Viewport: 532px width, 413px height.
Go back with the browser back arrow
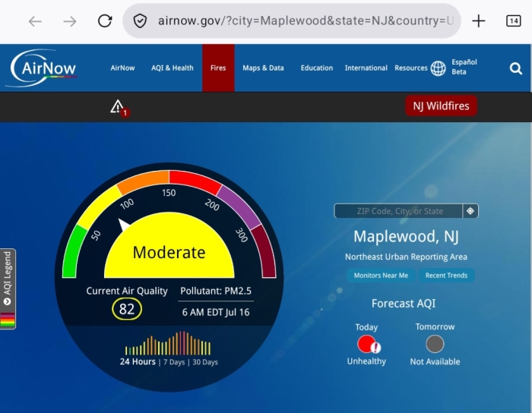click(35, 21)
